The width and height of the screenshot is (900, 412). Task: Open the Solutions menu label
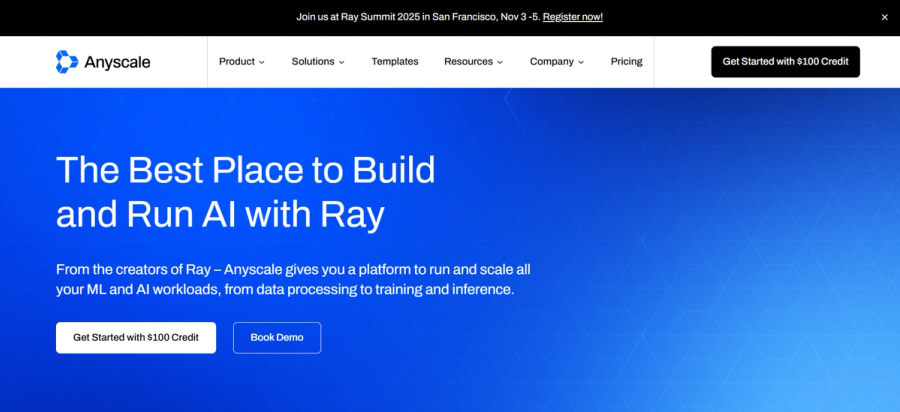pyautogui.click(x=313, y=61)
